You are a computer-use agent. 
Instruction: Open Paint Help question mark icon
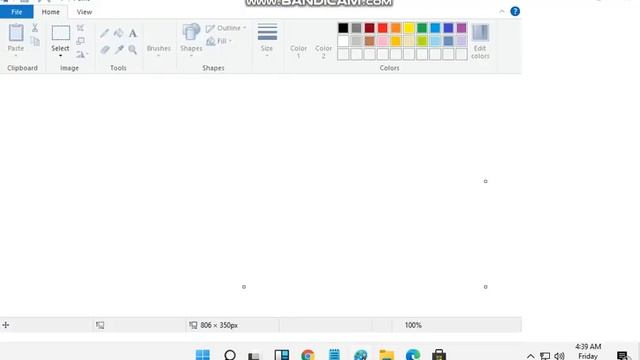(515, 11)
